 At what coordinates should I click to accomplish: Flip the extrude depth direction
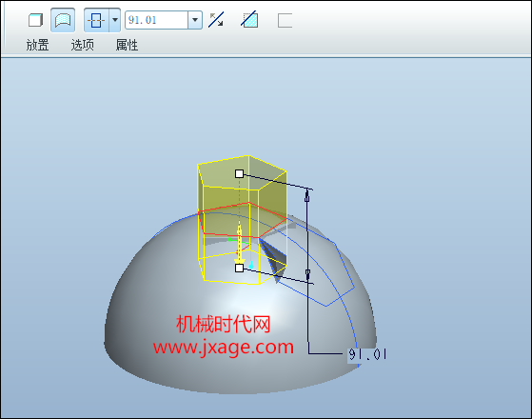tap(216, 20)
